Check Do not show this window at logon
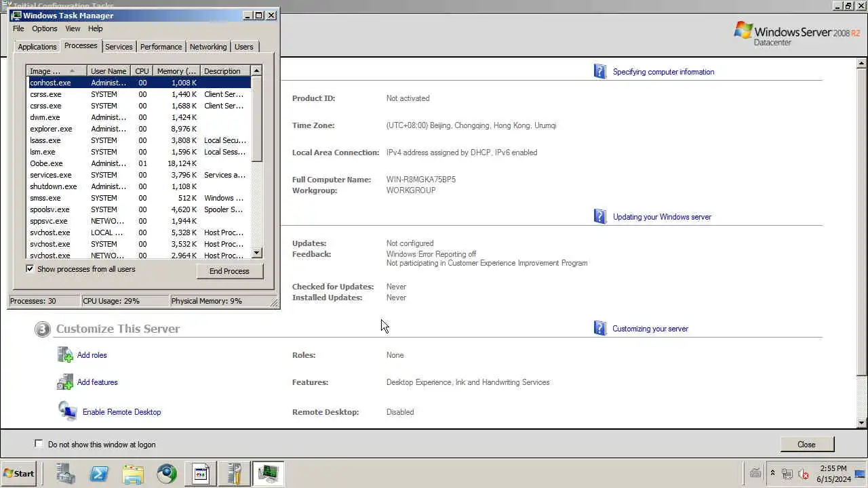 (x=39, y=443)
